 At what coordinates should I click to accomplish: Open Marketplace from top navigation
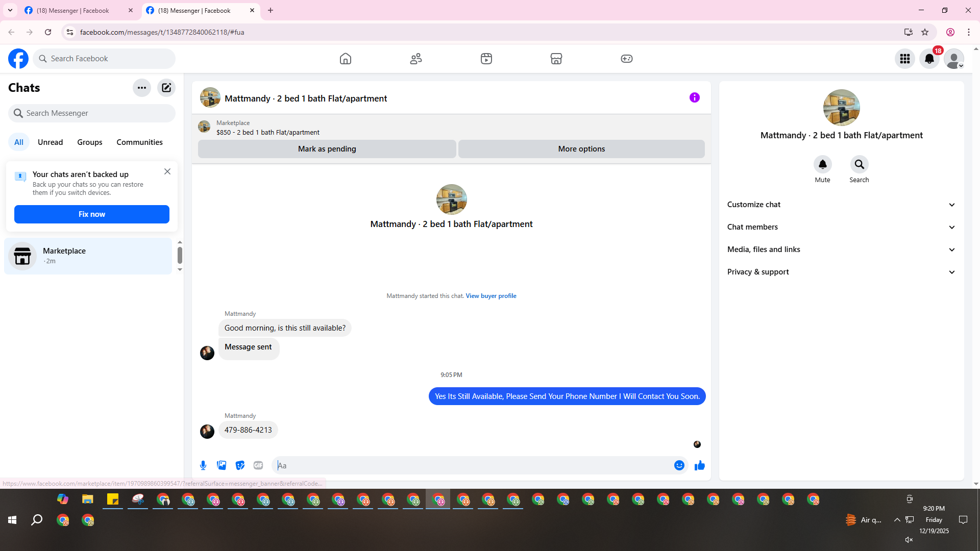pyautogui.click(x=556, y=59)
